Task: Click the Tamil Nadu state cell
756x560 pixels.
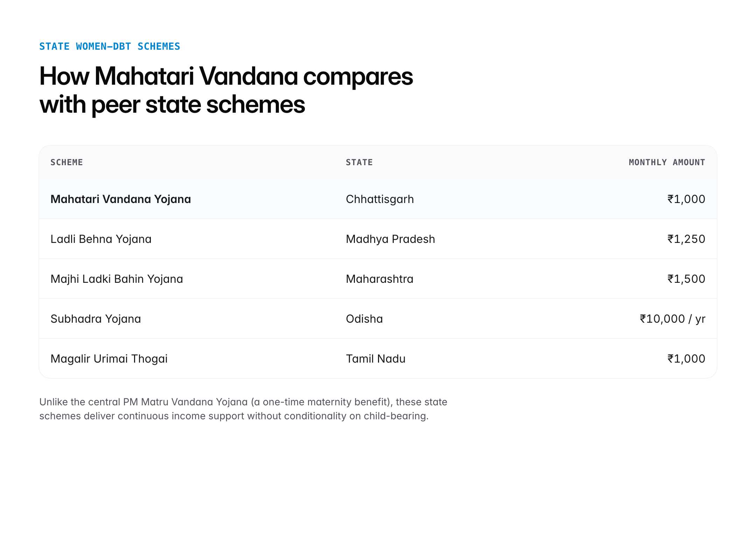Action: 376,359
